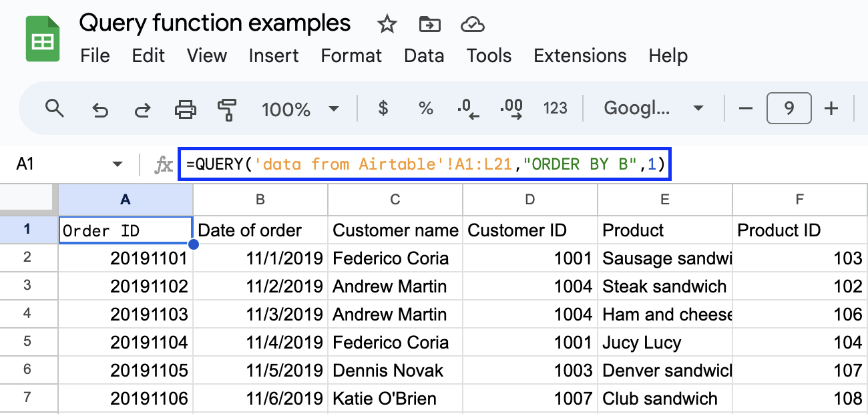
Task: Select column F header
Action: (800, 199)
